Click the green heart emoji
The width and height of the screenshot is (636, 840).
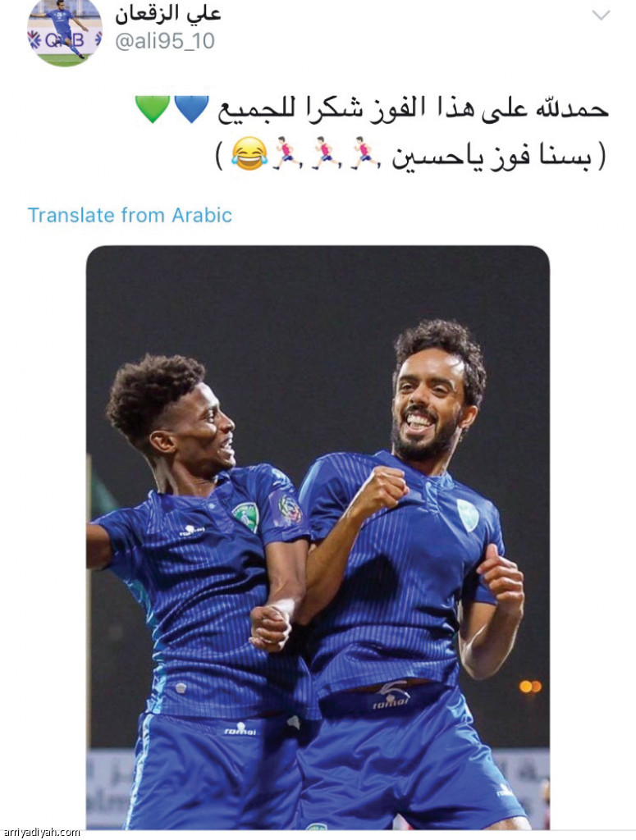pyautogui.click(x=152, y=109)
